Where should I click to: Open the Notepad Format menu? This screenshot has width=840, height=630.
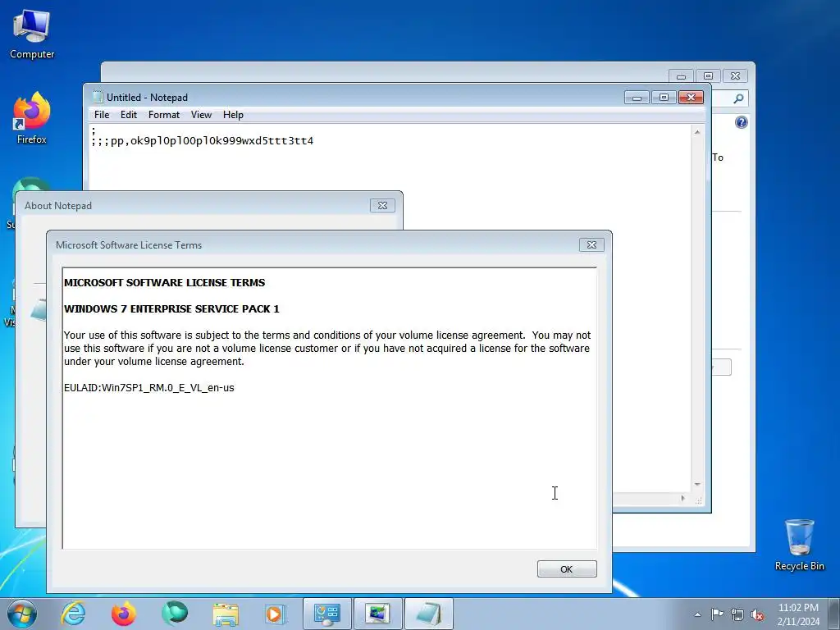[x=164, y=115]
